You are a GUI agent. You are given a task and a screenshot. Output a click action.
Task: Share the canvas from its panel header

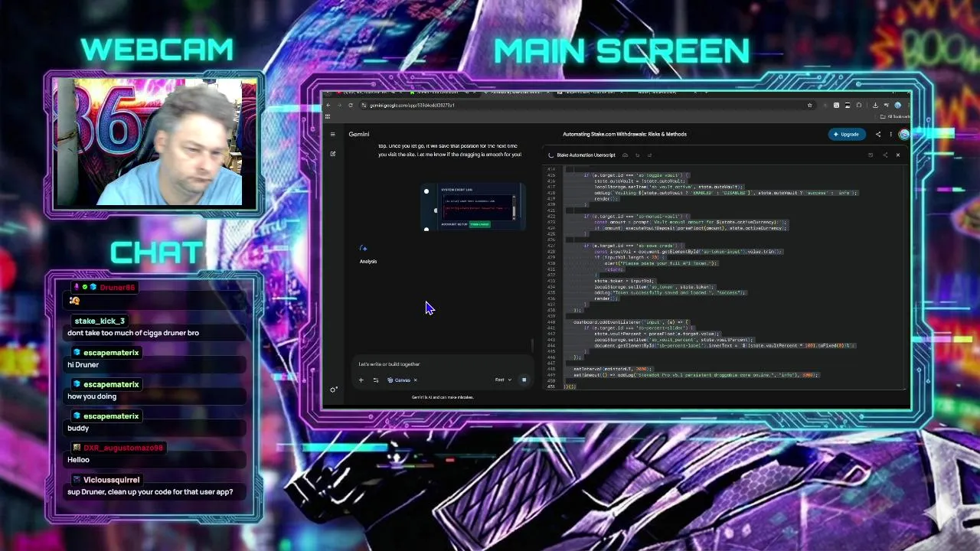click(885, 155)
